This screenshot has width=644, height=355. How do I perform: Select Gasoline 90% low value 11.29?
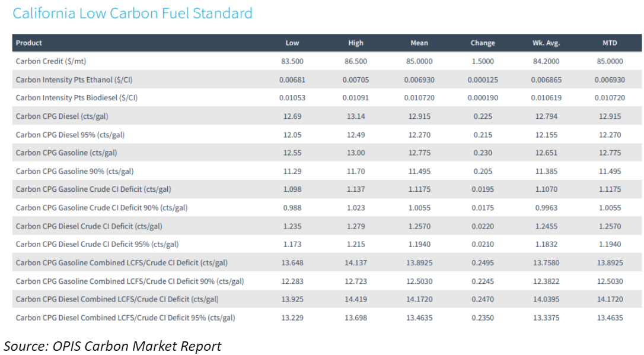(292, 172)
